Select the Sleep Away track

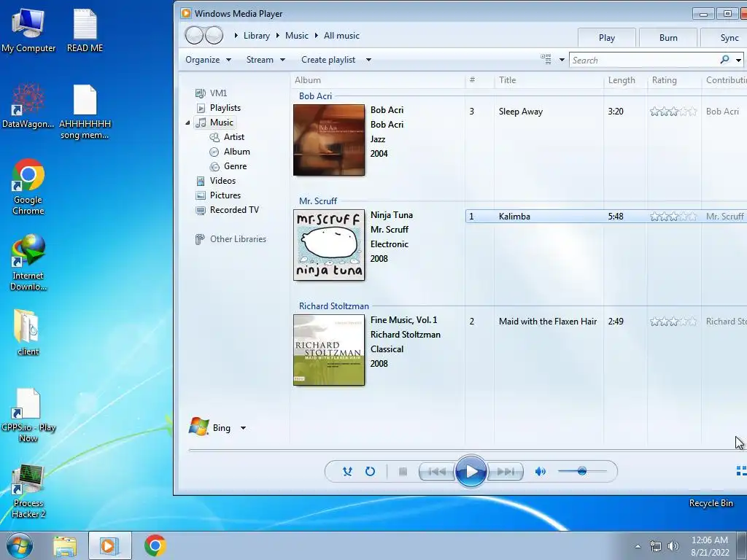(521, 112)
